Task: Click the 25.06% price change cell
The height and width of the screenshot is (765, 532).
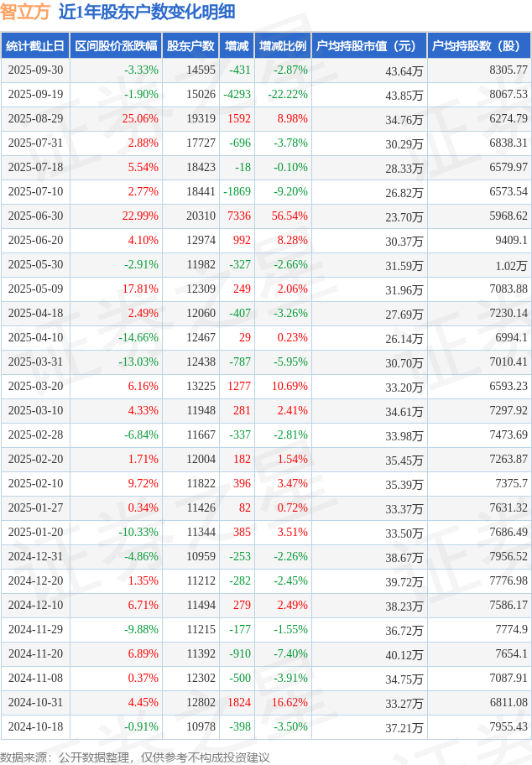Action: click(140, 119)
